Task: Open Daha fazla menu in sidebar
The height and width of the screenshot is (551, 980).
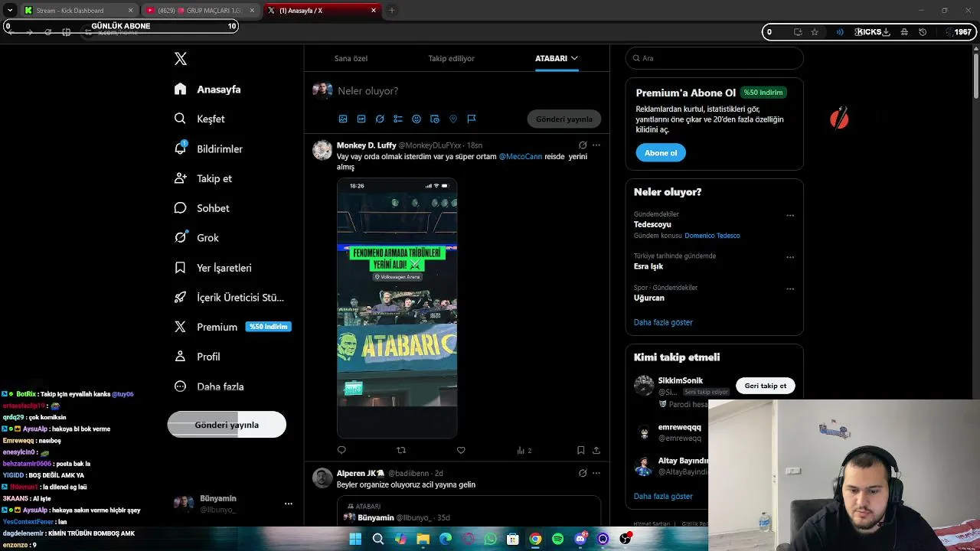Action: click(209, 386)
